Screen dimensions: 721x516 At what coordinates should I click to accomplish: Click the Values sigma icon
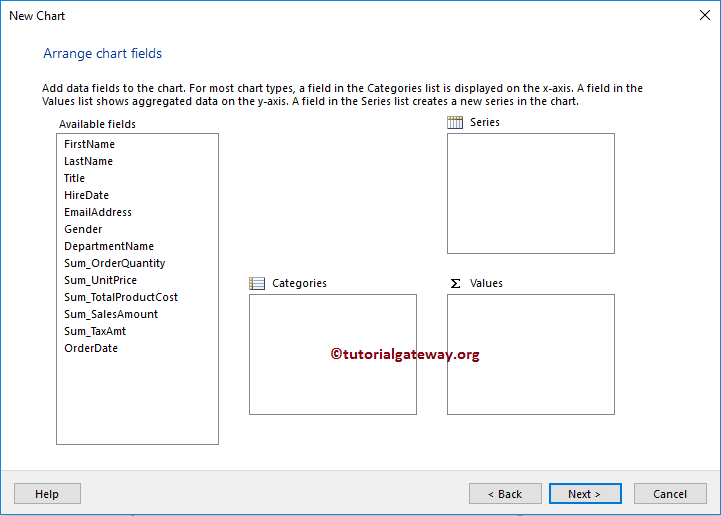[x=455, y=283]
